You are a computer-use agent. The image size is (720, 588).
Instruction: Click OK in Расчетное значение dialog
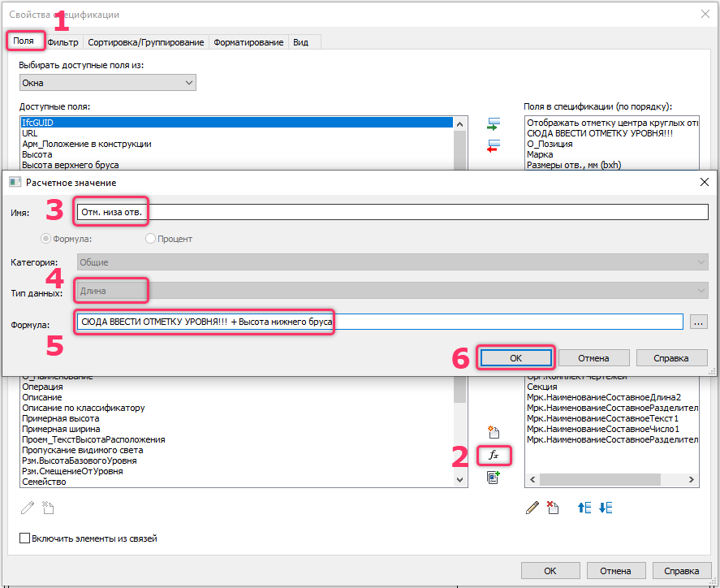515,358
